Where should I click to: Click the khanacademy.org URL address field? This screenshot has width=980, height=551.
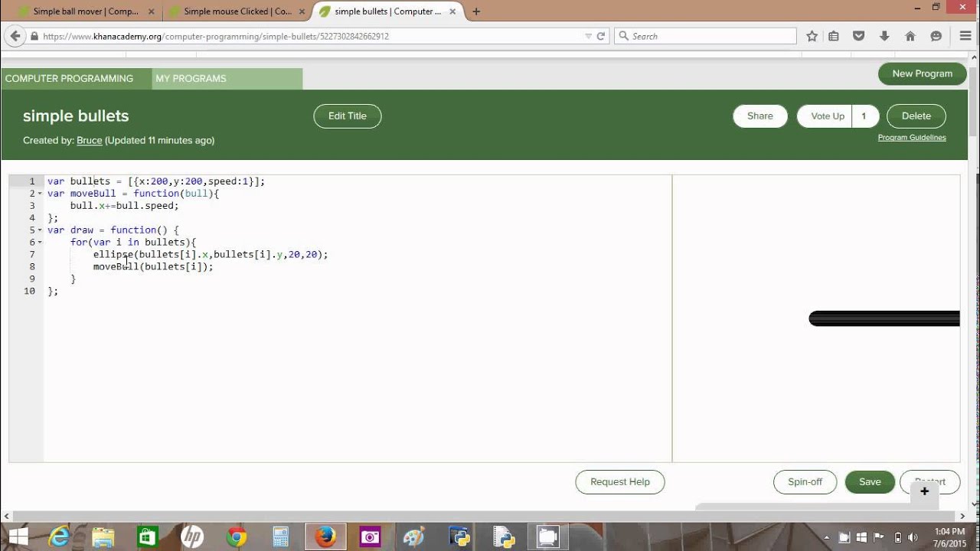(306, 36)
